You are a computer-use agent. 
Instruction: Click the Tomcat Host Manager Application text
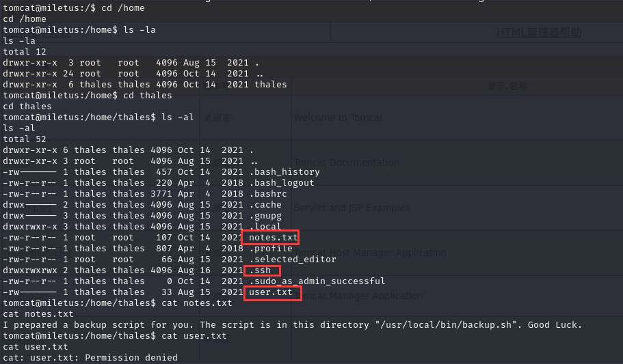coord(370,253)
